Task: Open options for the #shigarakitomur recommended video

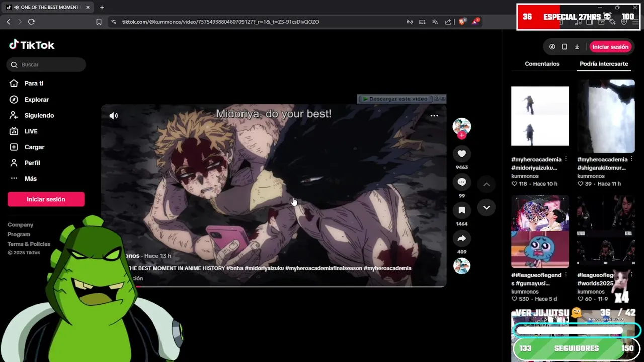Action: [631, 159]
